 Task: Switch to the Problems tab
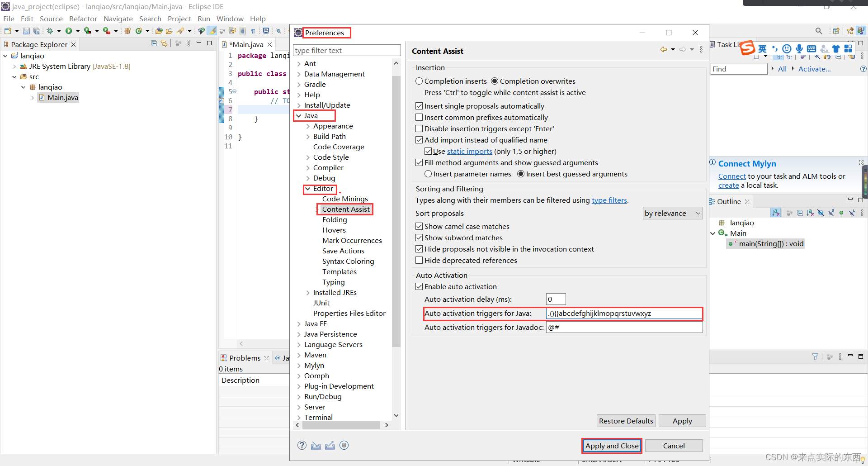[x=245, y=358]
